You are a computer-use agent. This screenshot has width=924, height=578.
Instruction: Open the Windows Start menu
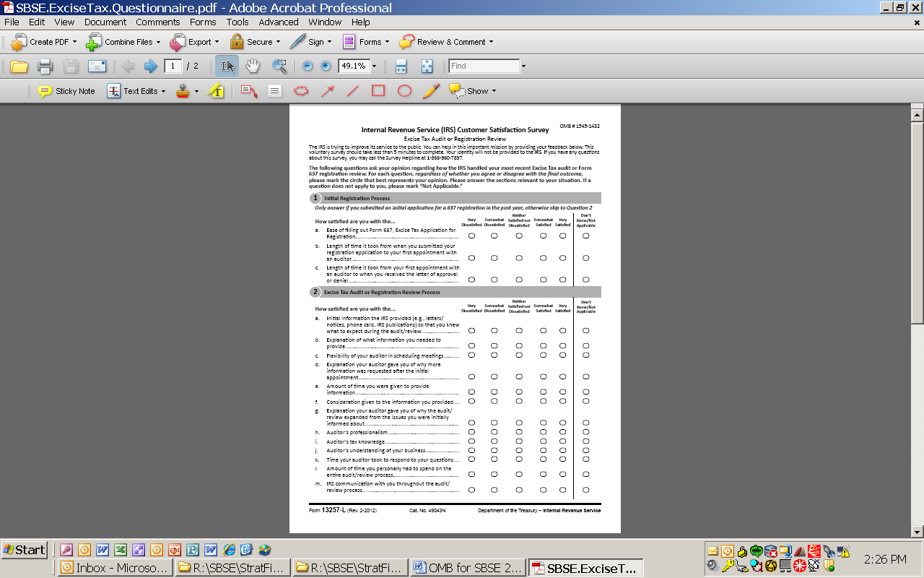pyautogui.click(x=25, y=550)
